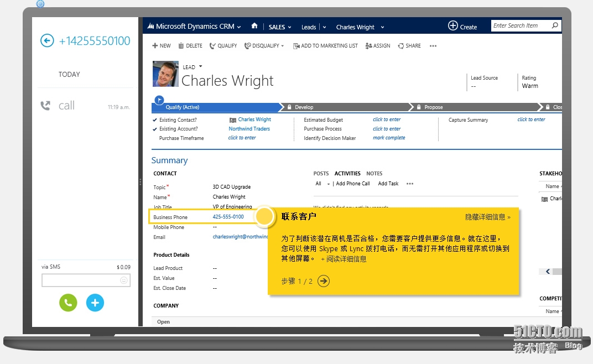593x364 pixels.
Task: Expand Charles Wright breadcrumb dropdown
Action: (x=382, y=27)
